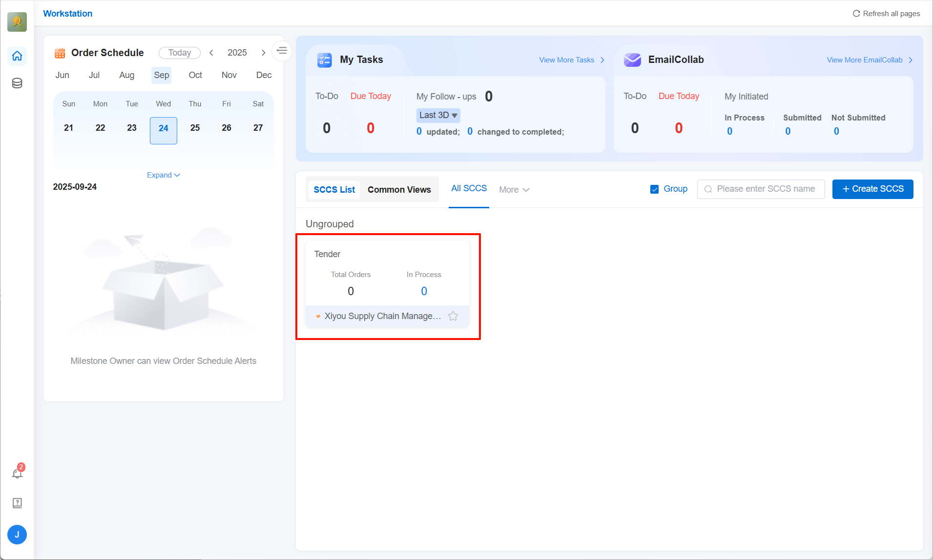933x560 pixels.
Task: Select October in the month selector
Action: point(195,75)
